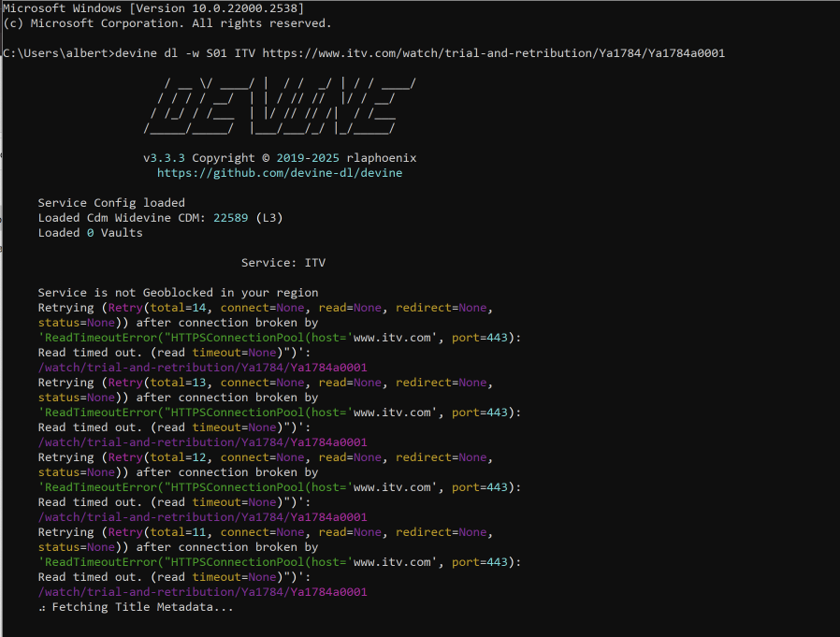This screenshot has height=637, width=840.
Task: Click the Windows version text line
Action: point(153,8)
